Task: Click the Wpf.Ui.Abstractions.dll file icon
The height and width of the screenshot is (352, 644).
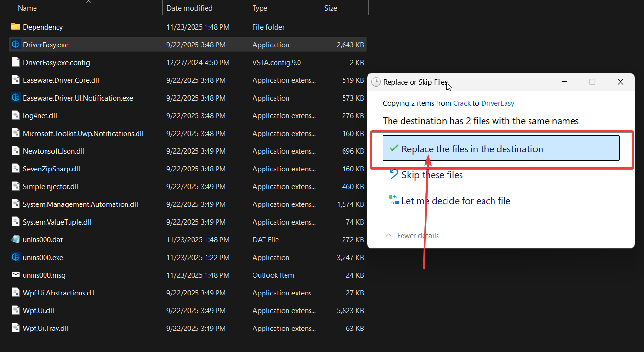Action: click(x=16, y=293)
